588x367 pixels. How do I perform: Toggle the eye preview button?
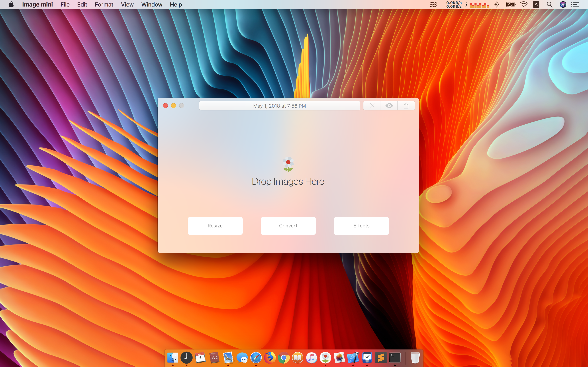(x=389, y=106)
